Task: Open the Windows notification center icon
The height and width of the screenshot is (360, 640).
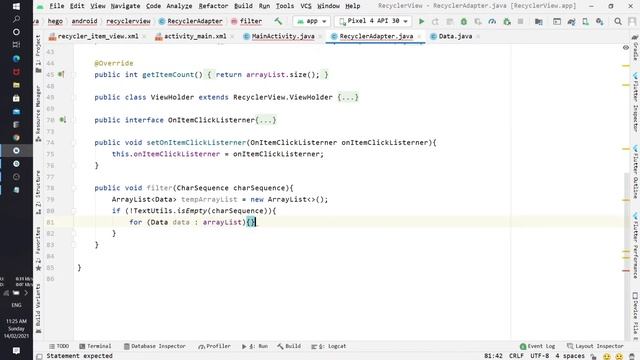Action: (x=16, y=351)
